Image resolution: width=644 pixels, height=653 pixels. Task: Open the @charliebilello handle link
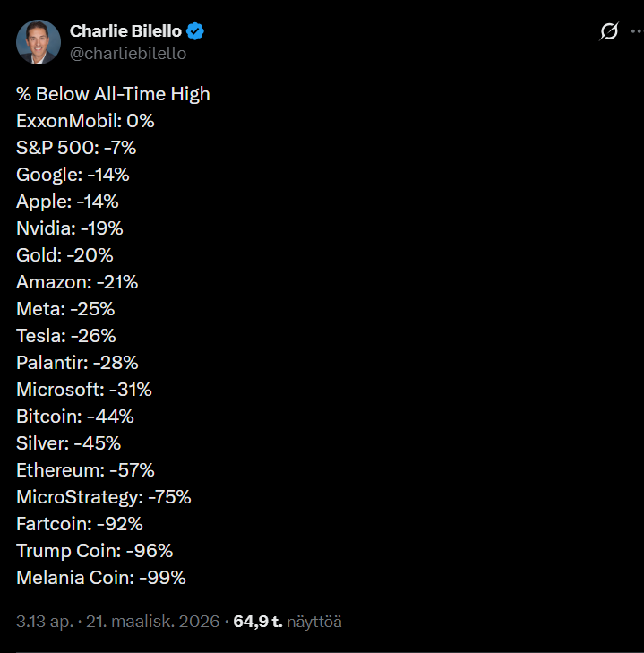point(127,53)
